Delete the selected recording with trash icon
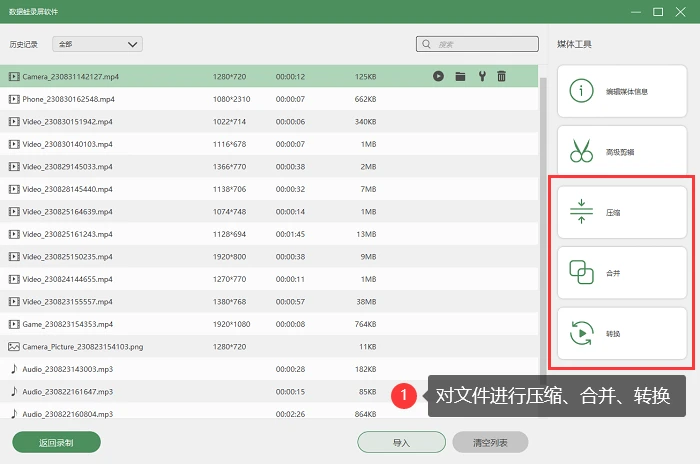 [x=502, y=76]
